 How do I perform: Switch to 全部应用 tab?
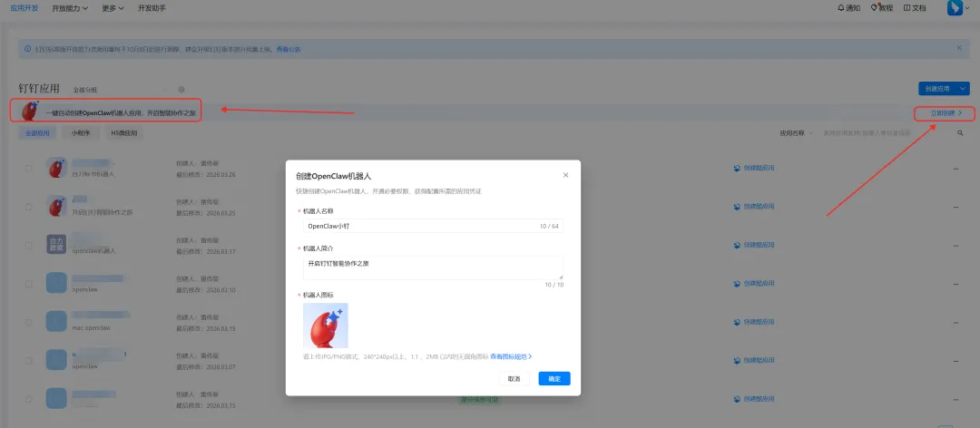coord(37,133)
